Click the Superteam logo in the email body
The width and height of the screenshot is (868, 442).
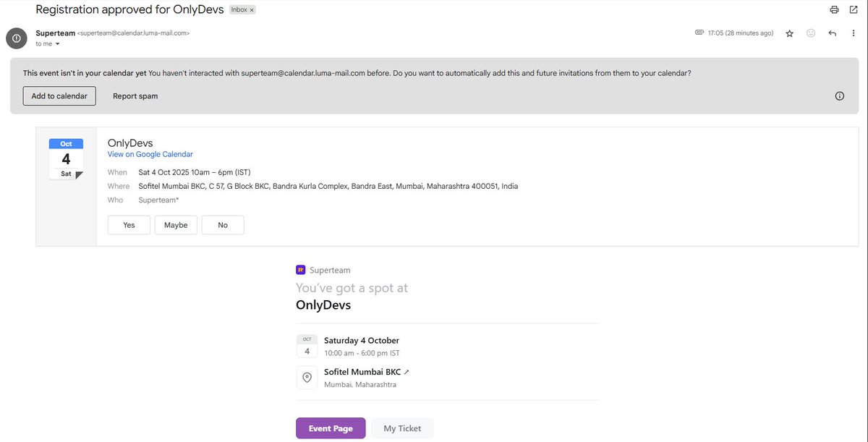[301, 270]
